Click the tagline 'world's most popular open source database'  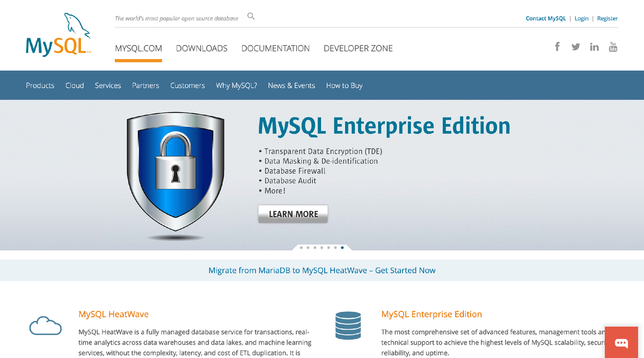(177, 18)
